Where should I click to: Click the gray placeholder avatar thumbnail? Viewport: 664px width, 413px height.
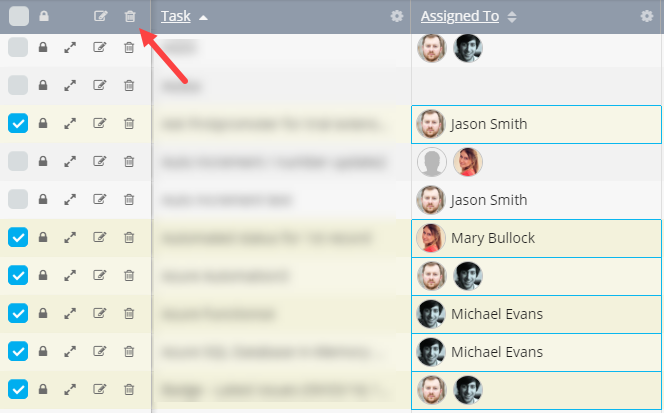pyautogui.click(x=431, y=161)
